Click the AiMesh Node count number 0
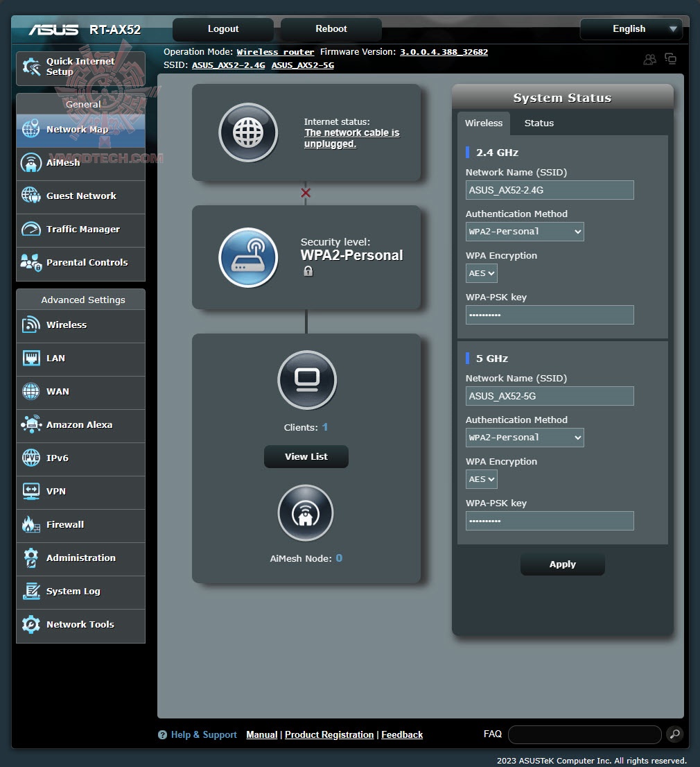This screenshot has width=700, height=767. point(339,558)
